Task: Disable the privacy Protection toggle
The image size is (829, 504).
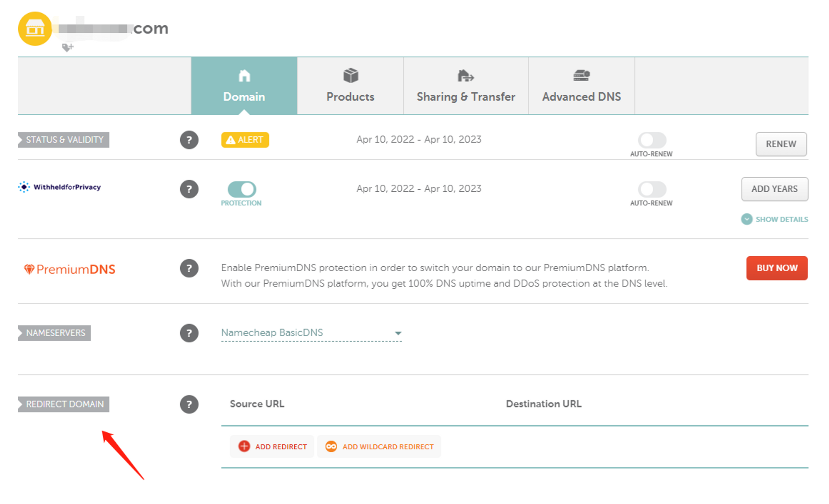Action: (x=242, y=189)
